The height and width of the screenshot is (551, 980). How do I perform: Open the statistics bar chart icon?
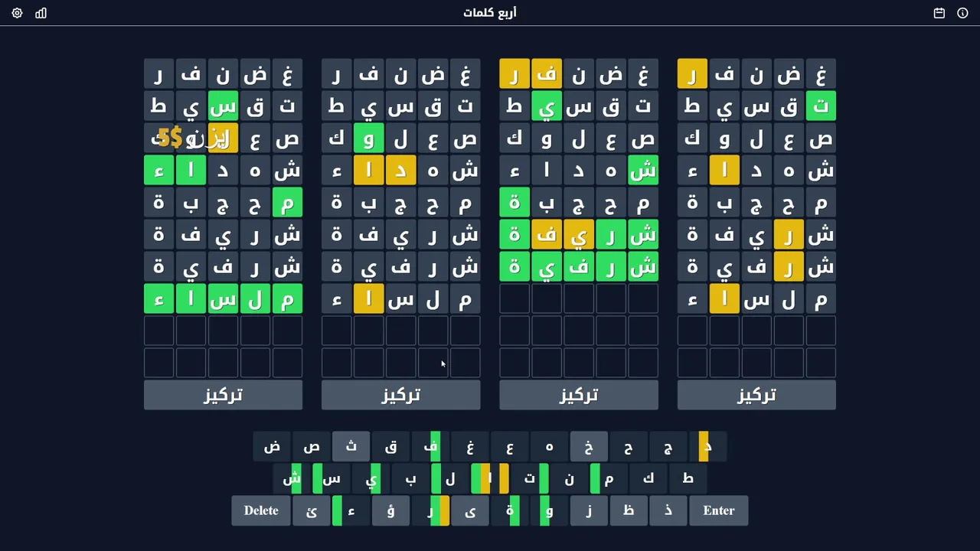coord(41,13)
